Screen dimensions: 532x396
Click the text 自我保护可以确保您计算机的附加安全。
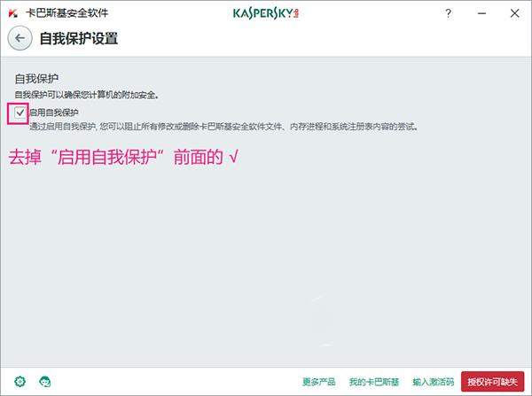[x=87, y=95]
